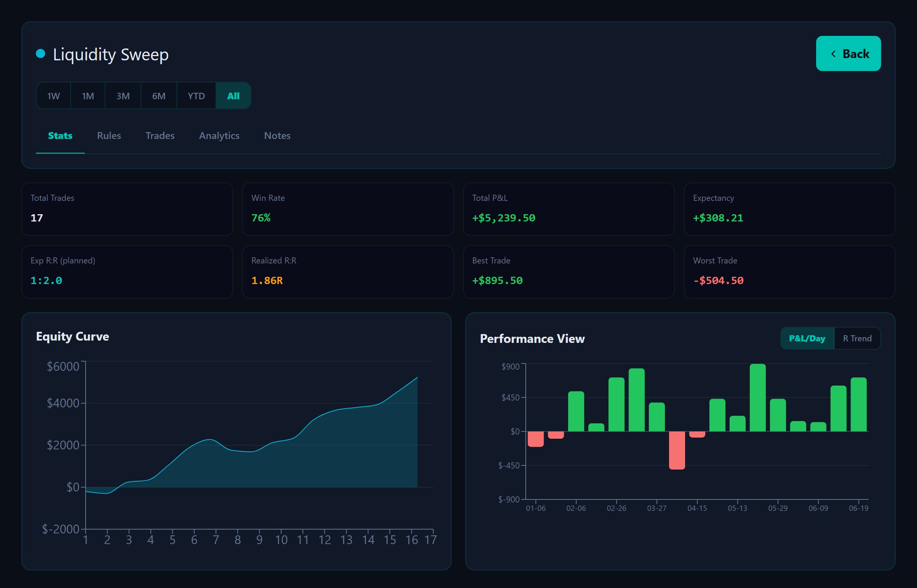Screen dimensions: 917x588
Task: Click the Best Trade stat card
Action: [x=569, y=272]
